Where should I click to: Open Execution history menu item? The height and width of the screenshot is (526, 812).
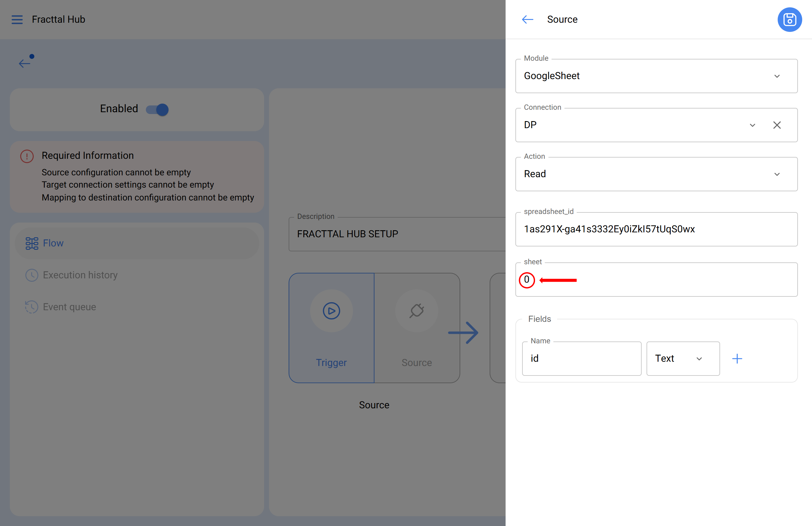80,275
